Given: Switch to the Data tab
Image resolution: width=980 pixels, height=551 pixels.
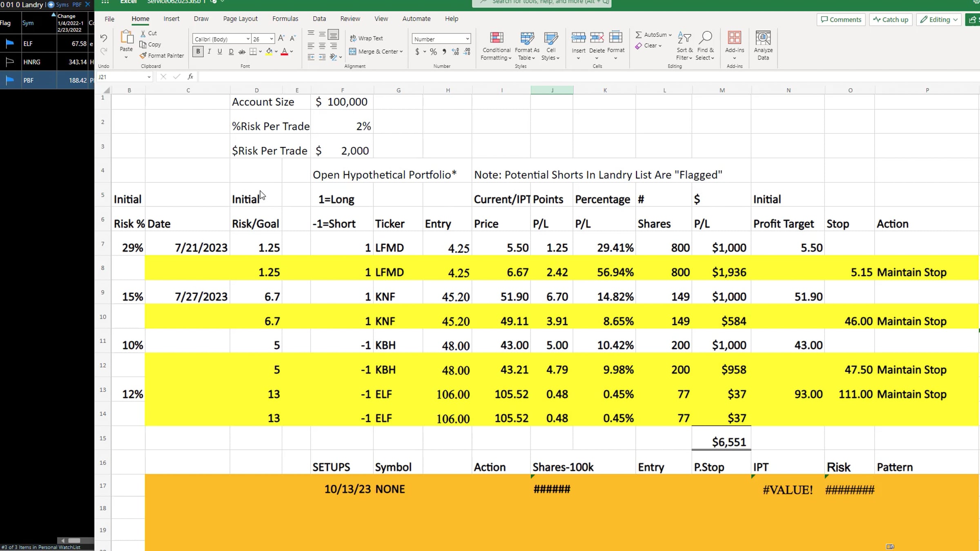Looking at the screenshot, I should [319, 19].
